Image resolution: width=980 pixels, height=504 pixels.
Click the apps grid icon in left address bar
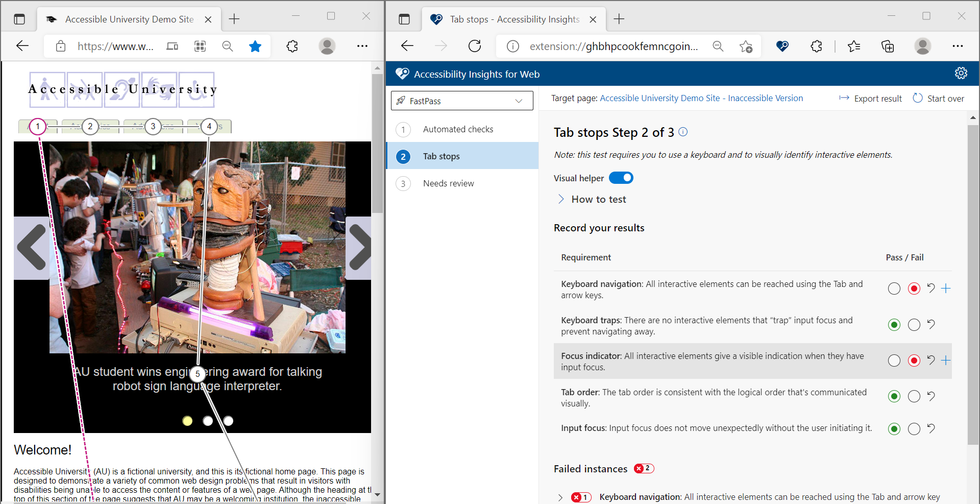200,46
